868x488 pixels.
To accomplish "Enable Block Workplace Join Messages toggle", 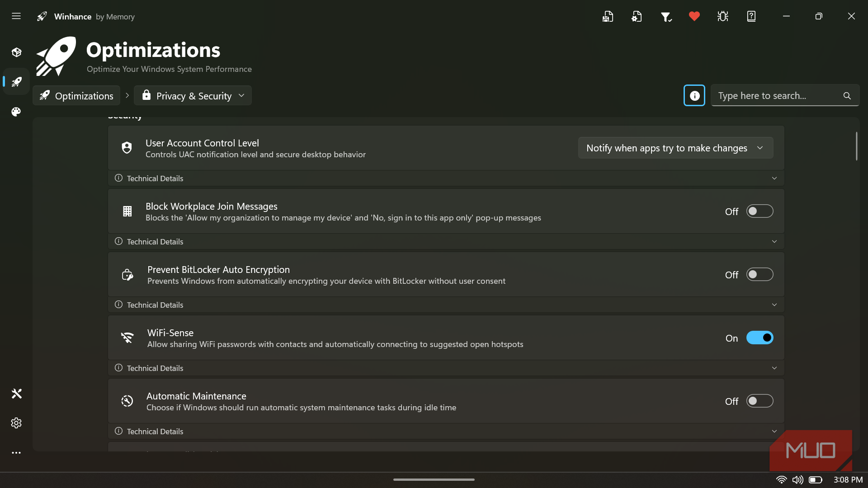I will 759,211.
